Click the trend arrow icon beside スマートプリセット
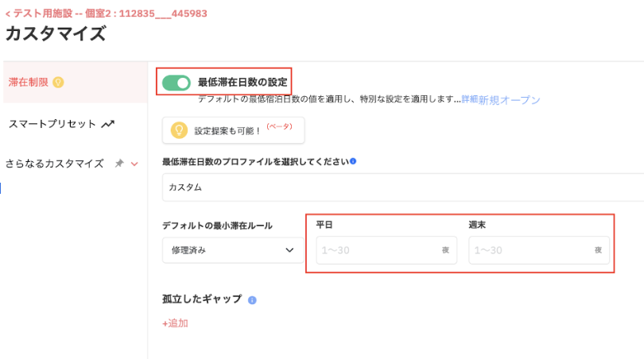The image size is (644, 359). click(108, 124)
